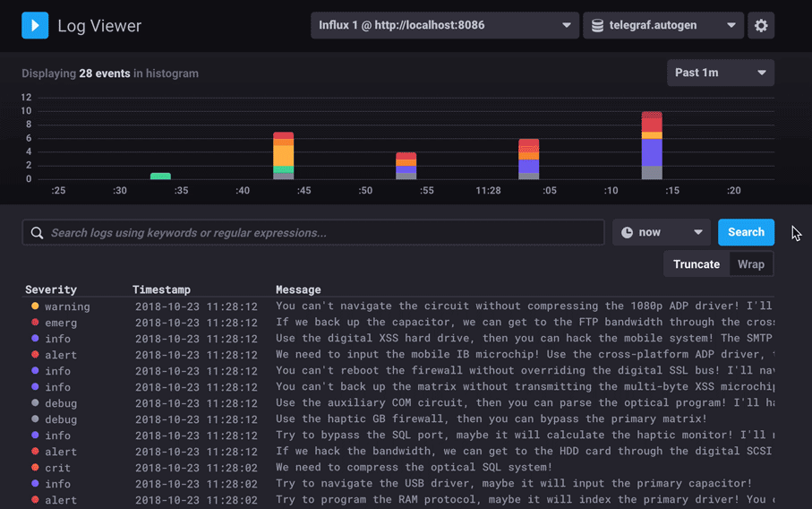812x509 pixels.
Task: Click the yellow warning severity dot
Action: tap(35, 306)
